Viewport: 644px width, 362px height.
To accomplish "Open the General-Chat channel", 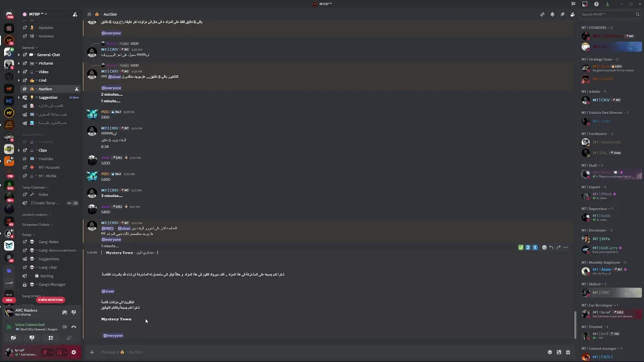I will (48, 55).
